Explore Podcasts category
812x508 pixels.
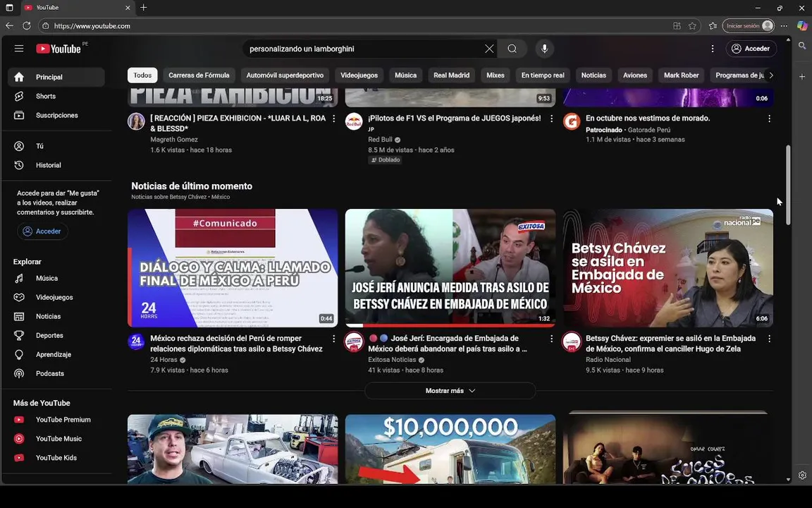point(56,374)
